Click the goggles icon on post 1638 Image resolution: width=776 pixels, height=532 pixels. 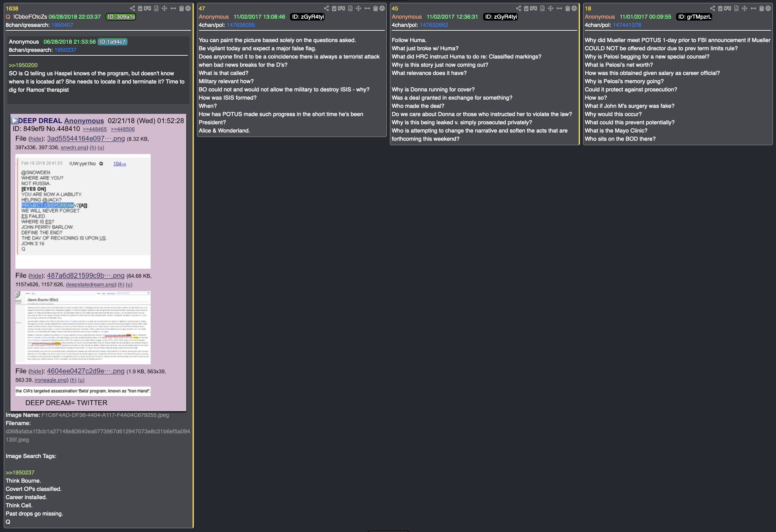[x=148, y=8]
